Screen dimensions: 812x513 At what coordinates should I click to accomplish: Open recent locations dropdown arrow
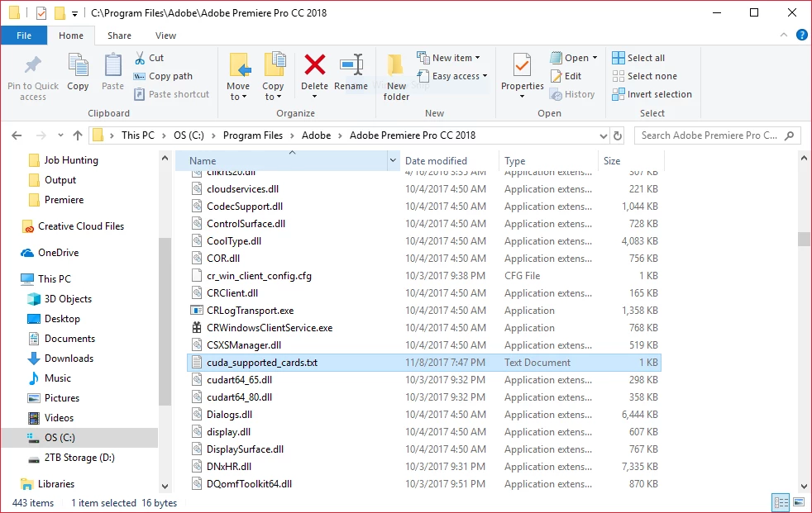point(60,135)
